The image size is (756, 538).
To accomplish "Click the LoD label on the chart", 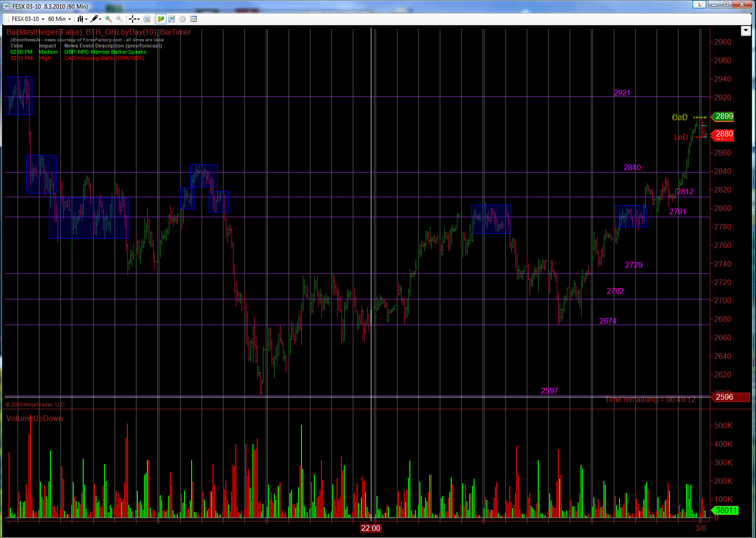I will click(x=681, y=137).
